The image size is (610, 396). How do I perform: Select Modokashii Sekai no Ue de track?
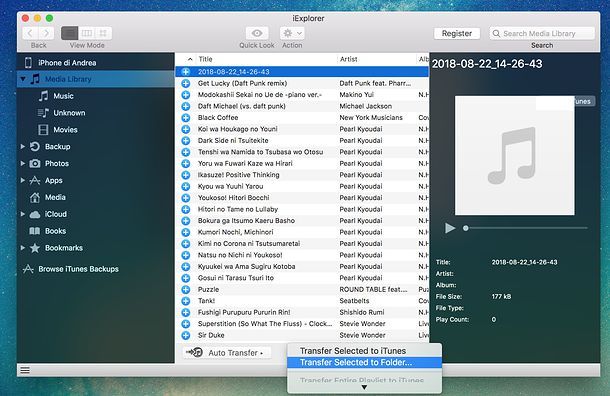[x=302, y=95]
